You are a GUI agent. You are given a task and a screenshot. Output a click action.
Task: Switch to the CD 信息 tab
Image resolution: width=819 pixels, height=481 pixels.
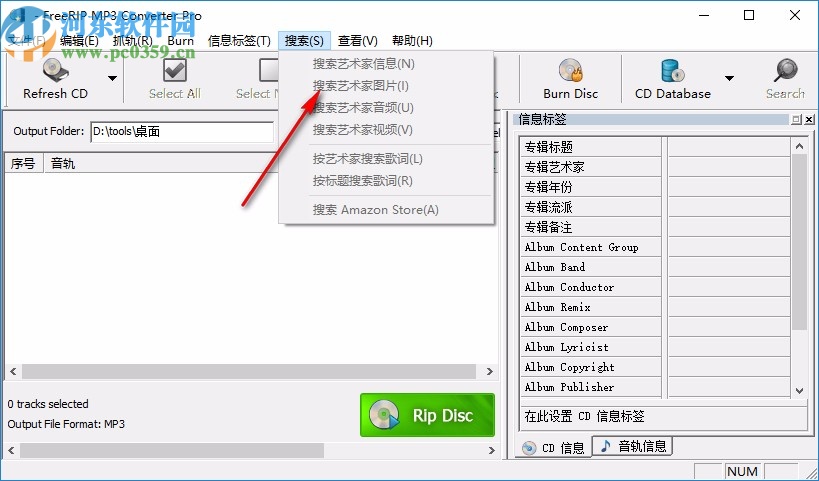(x=554, y=448)
